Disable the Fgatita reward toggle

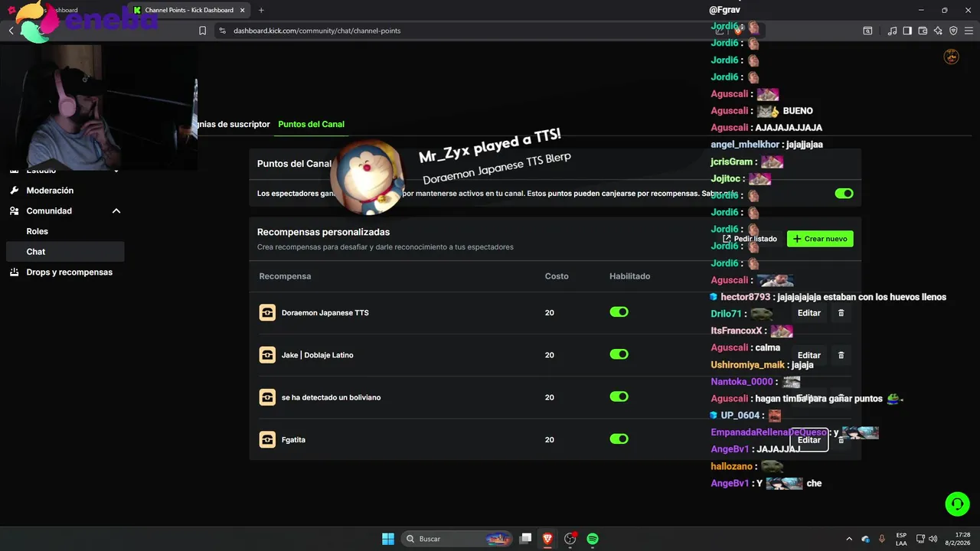(x=619, y=439)
